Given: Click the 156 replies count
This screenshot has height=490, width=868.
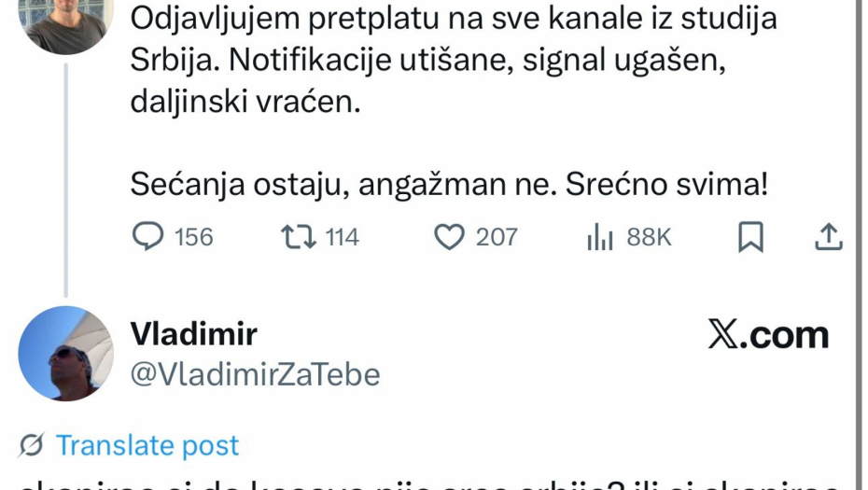Looking at the screenshot, I should [x=194, y=237].
